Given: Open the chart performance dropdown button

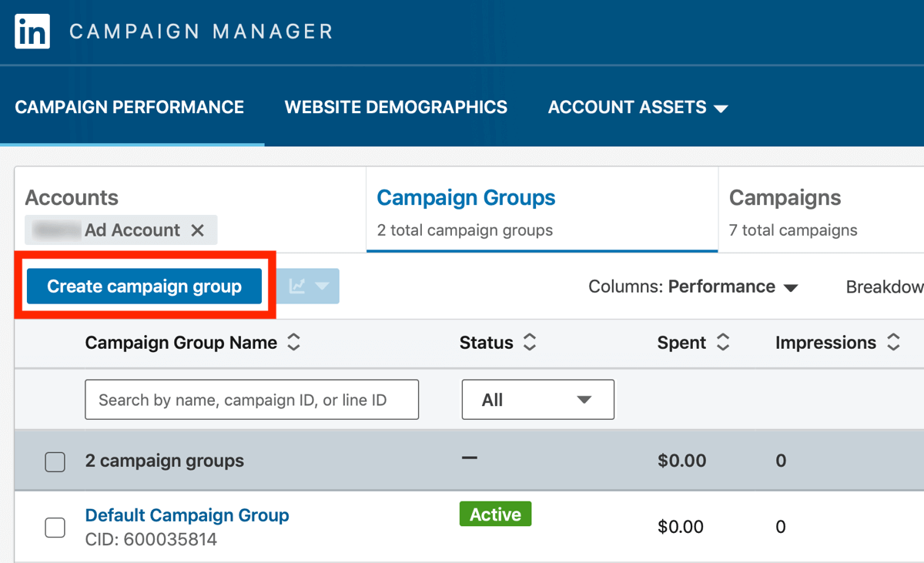Looking at the screenshot, I should (x=309, y=287).
